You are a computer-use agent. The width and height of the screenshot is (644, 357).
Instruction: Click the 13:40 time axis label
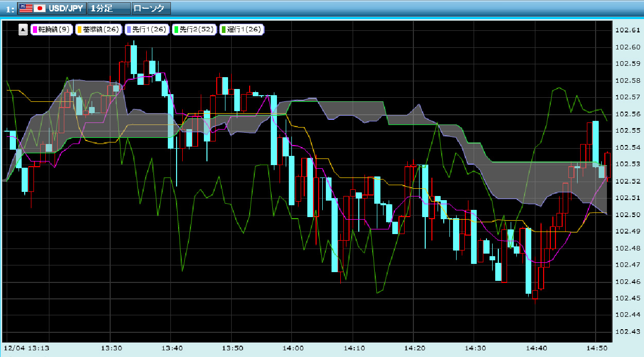pos(172,348)
